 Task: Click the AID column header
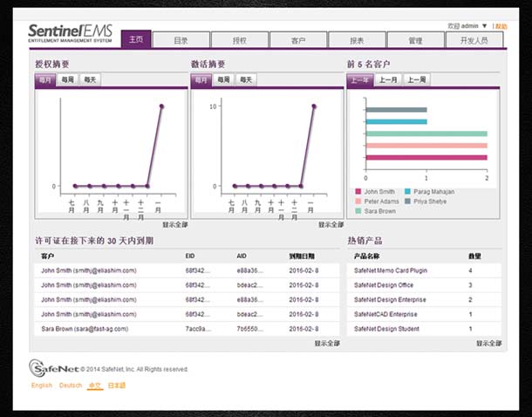pyautogui.click(x=242, y=256)
